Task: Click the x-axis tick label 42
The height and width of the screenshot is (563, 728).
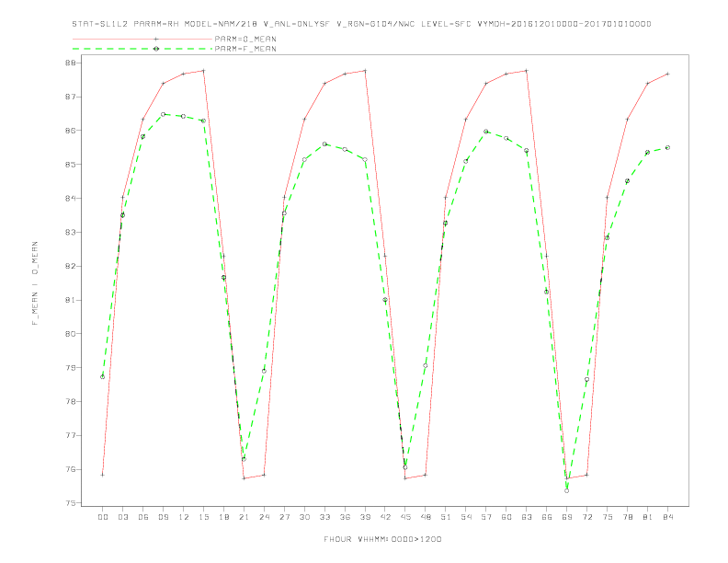Action: [385, 517]
